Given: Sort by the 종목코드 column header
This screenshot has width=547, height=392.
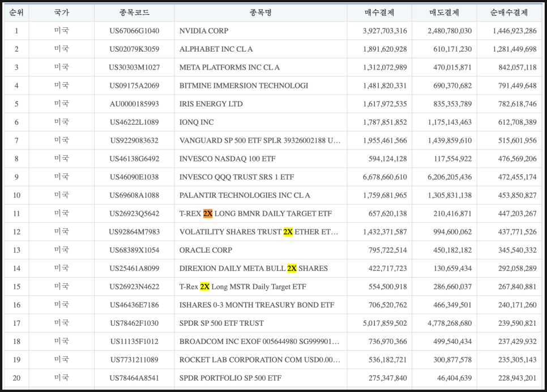Looking at the screenshot, I should 134,12.
